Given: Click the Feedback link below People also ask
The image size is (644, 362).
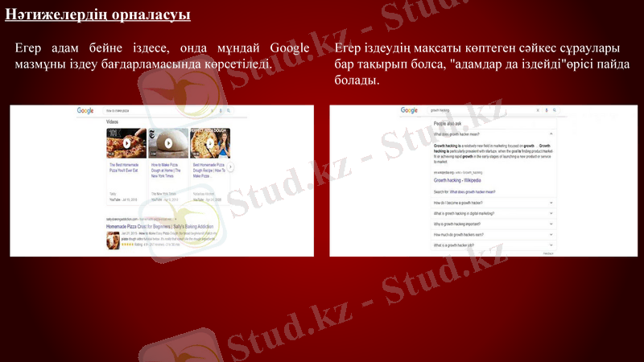Looking at the screenshot, I should click(548, 253).
